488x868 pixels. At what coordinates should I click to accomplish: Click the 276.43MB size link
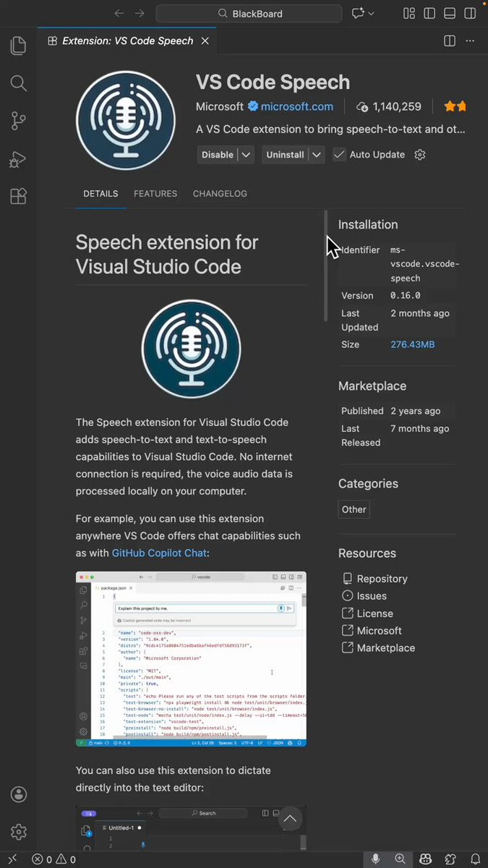click(413, 344)
